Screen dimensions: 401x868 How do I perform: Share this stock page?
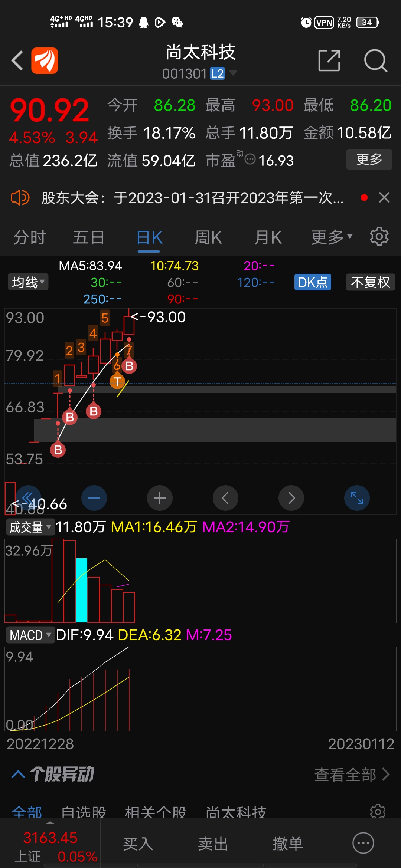pos(329,60)
